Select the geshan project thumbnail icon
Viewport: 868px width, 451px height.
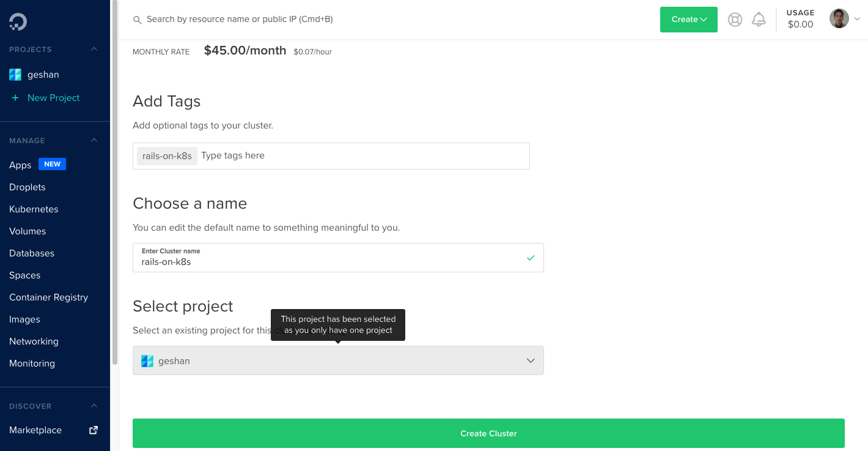click(x=15, y=74)
